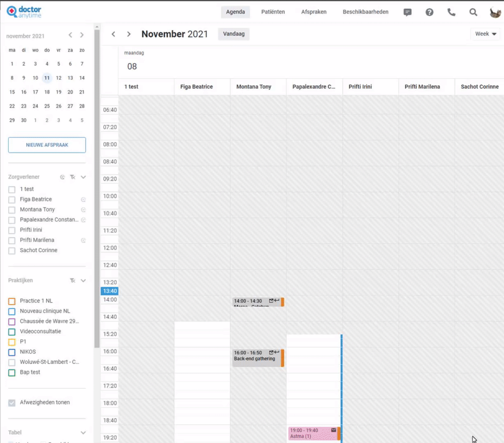
Task: Clear the Praktijken filter icon
Action: tap(73, 281)
